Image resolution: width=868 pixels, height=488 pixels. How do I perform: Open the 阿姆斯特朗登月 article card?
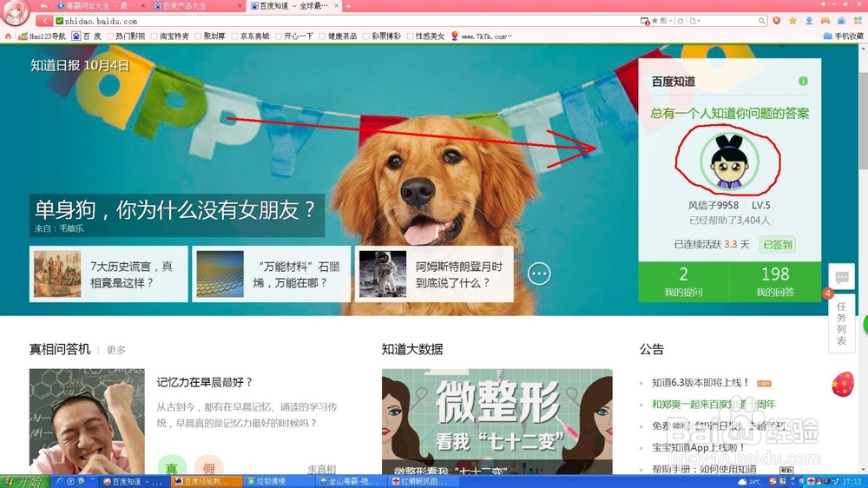pos(434,274)
